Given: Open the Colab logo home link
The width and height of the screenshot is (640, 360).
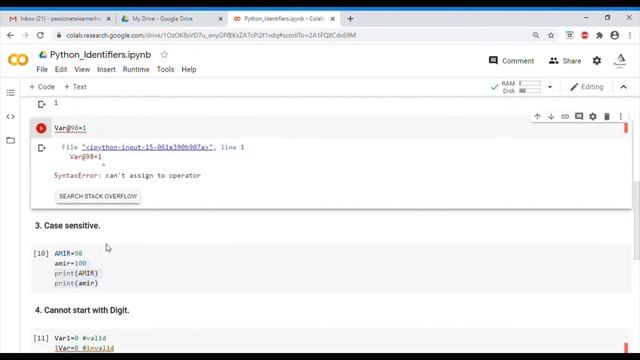Looking at the screenshot, I should click(18, 60).
